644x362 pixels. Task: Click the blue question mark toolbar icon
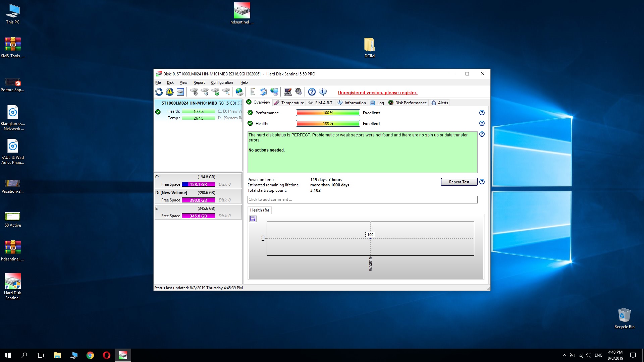pos(312,92)
